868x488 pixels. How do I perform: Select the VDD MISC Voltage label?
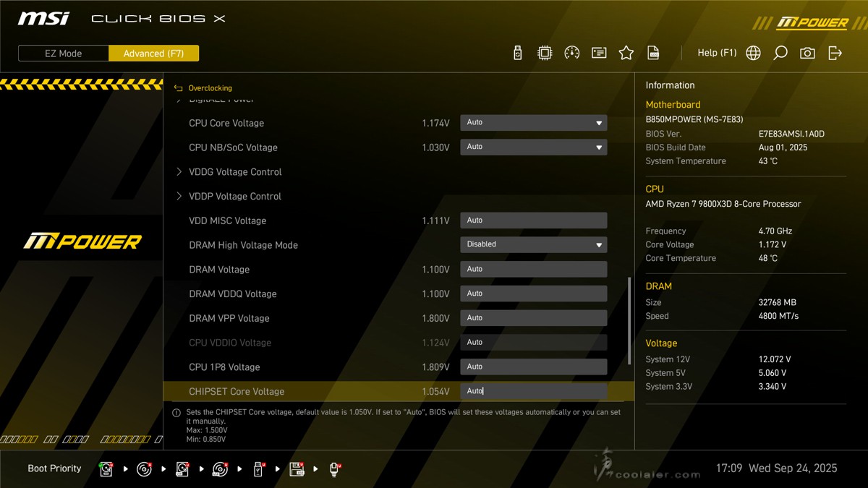pos(227,221)
